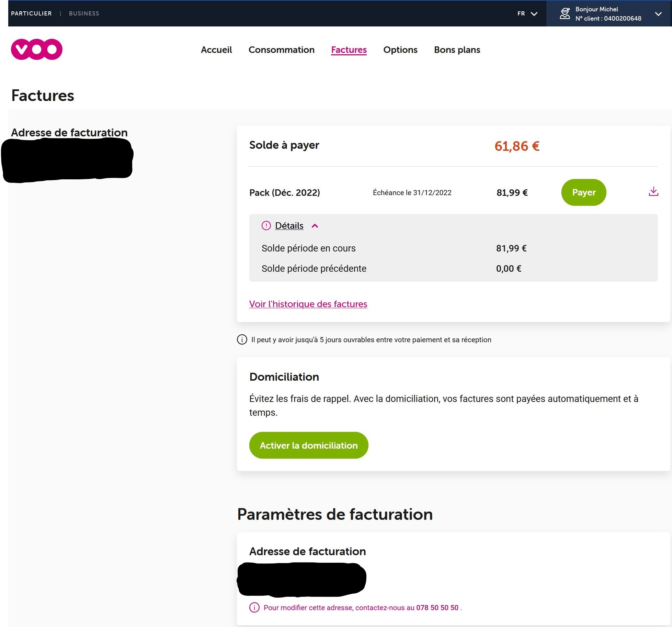This screenshot has width=672, height=627.
Task: Navigate to Accueil
Action: (x=216, y=50)
